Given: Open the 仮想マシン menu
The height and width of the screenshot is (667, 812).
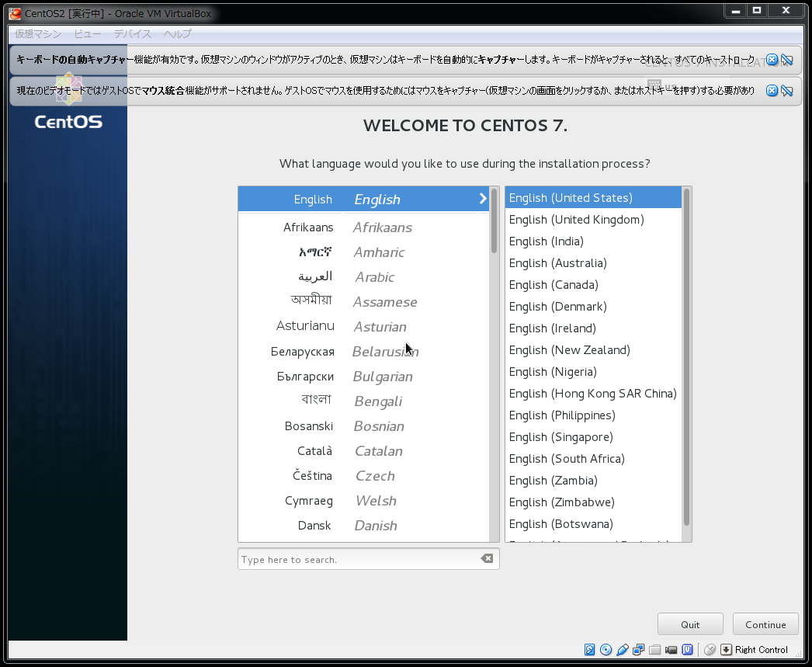Looking at the screenshot, I should [x=38, y=33].
